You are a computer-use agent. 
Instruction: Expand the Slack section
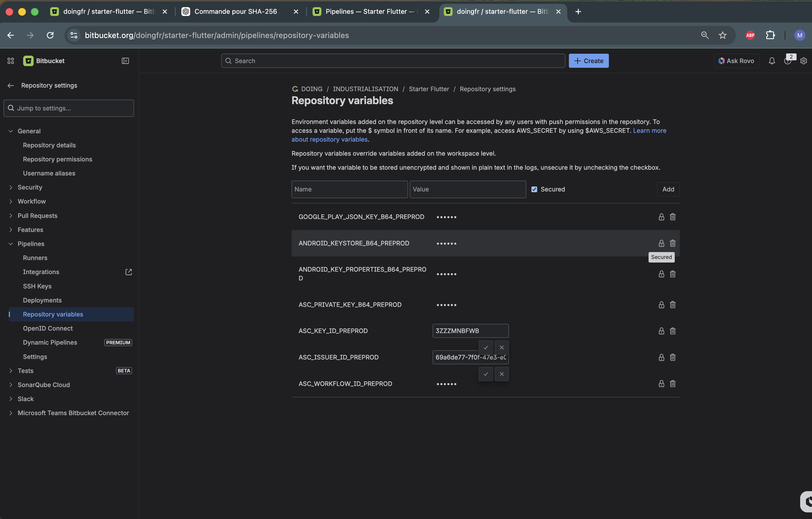[11, 399]
